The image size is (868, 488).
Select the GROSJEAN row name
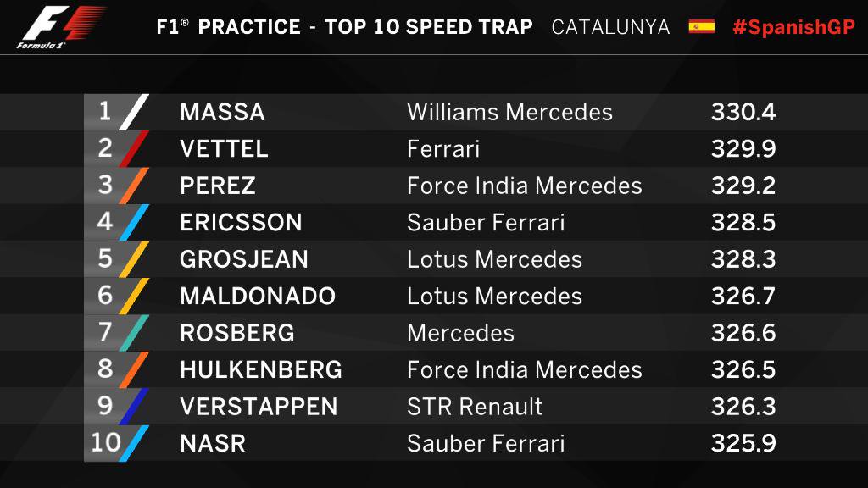pos(244,259)
